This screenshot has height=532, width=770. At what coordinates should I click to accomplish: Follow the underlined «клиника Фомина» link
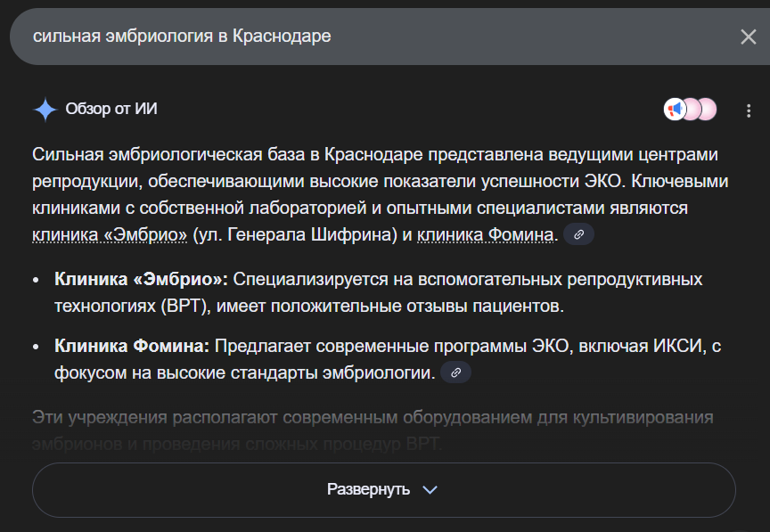[487, 235]
